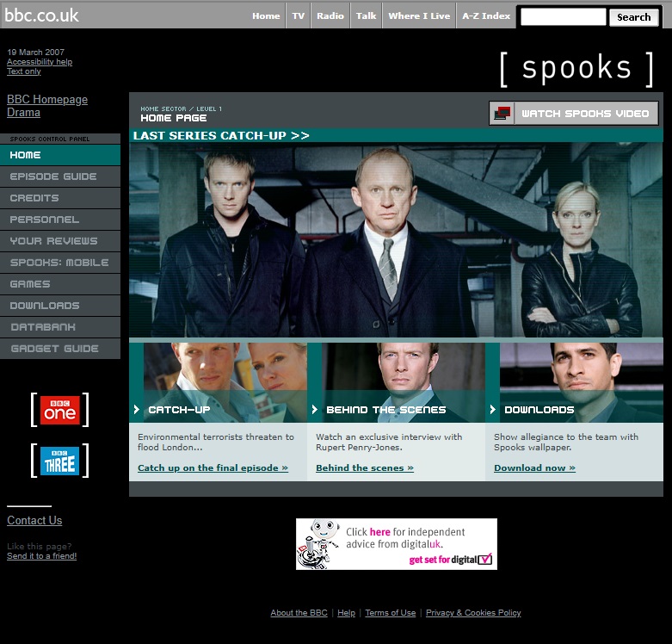Click the video monitor icon beside Watch Spooks Video
672x644 pixels.
pos(502,113)
